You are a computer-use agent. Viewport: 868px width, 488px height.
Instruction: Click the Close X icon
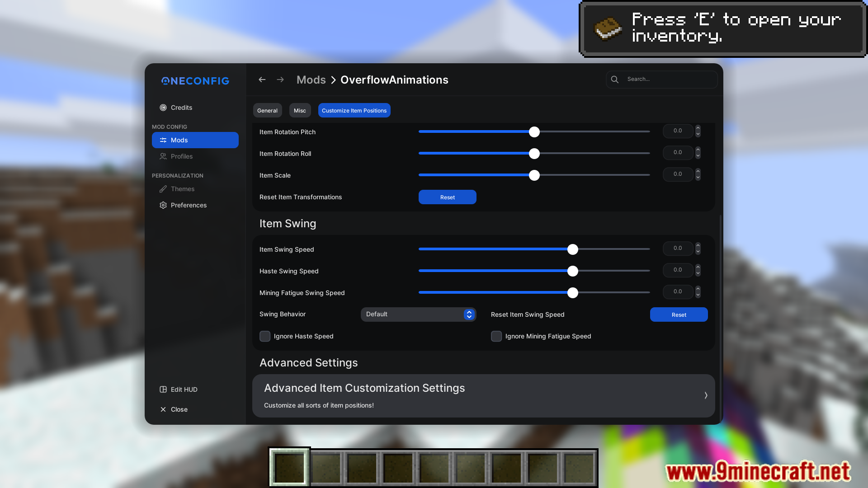(x=163, y=409)
